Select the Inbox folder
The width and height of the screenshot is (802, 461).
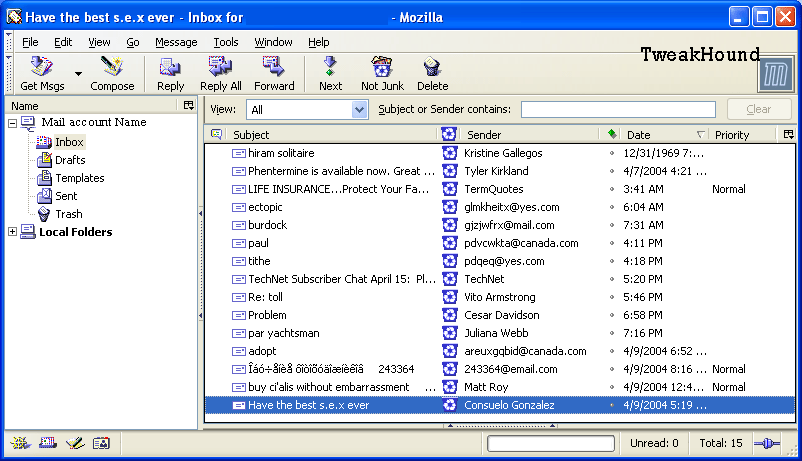(69, 142)
